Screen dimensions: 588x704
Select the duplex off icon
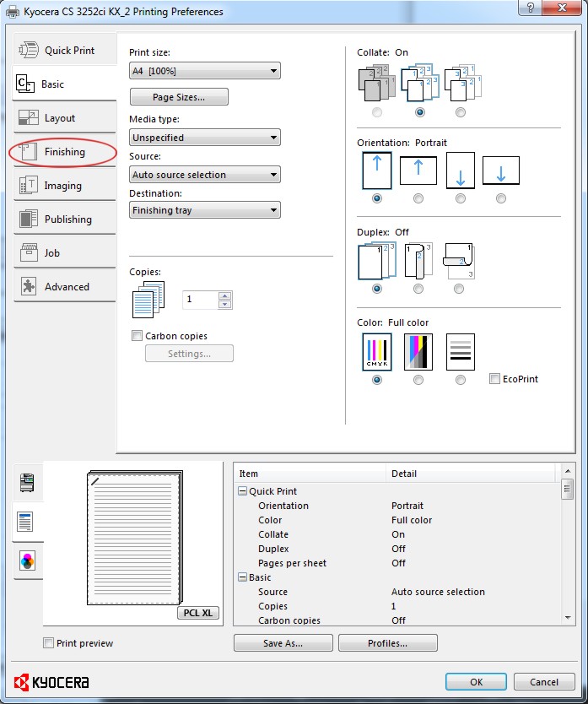pyautogui.click(x=377, y=261)
